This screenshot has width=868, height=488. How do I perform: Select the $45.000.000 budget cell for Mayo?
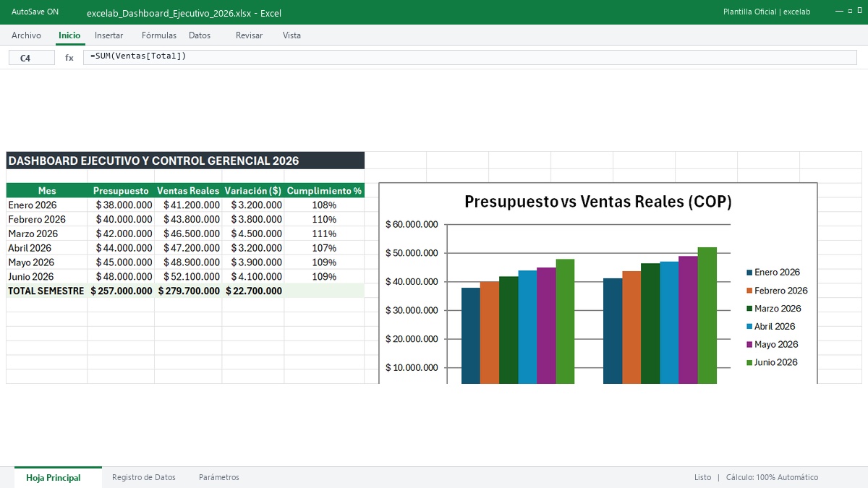[x=121, y=262]
